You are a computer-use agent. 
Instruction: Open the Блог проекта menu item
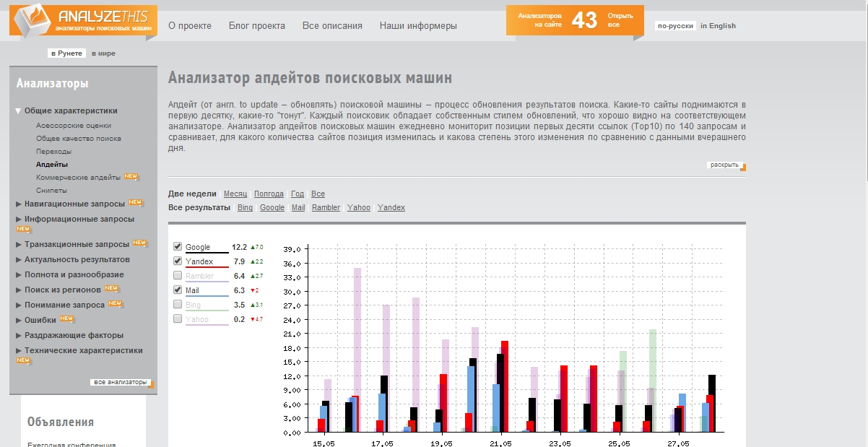[x=256, y=25]
